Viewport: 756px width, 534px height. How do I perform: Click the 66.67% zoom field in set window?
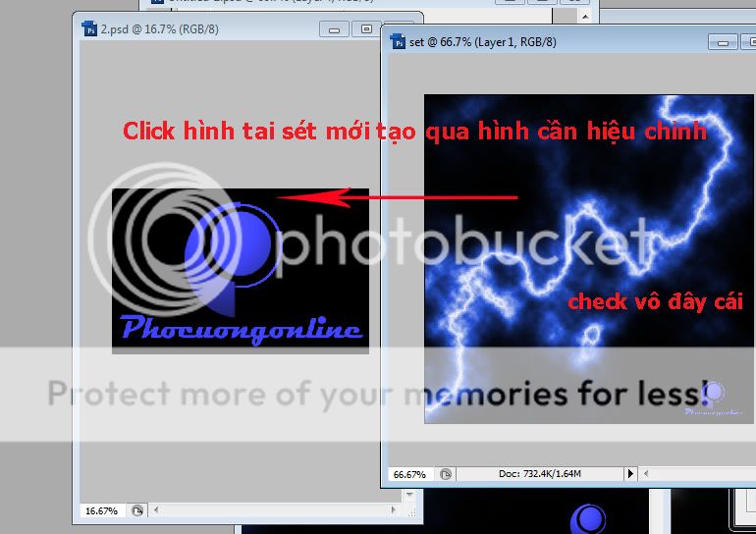click(410, 474)
